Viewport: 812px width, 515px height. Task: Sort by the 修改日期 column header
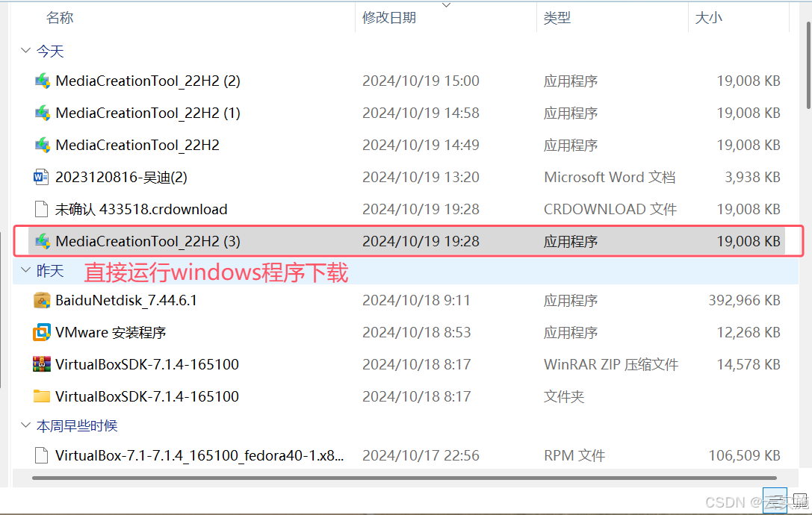[x=389, y=18]
